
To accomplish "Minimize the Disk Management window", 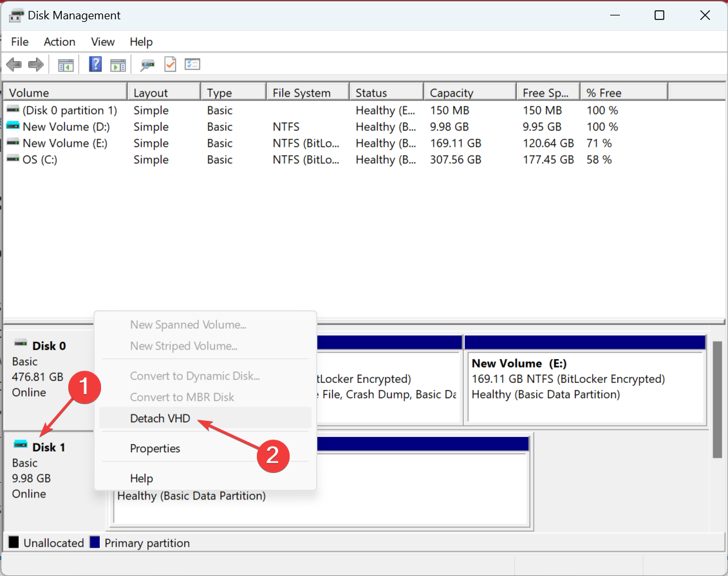I will (615, 15).
